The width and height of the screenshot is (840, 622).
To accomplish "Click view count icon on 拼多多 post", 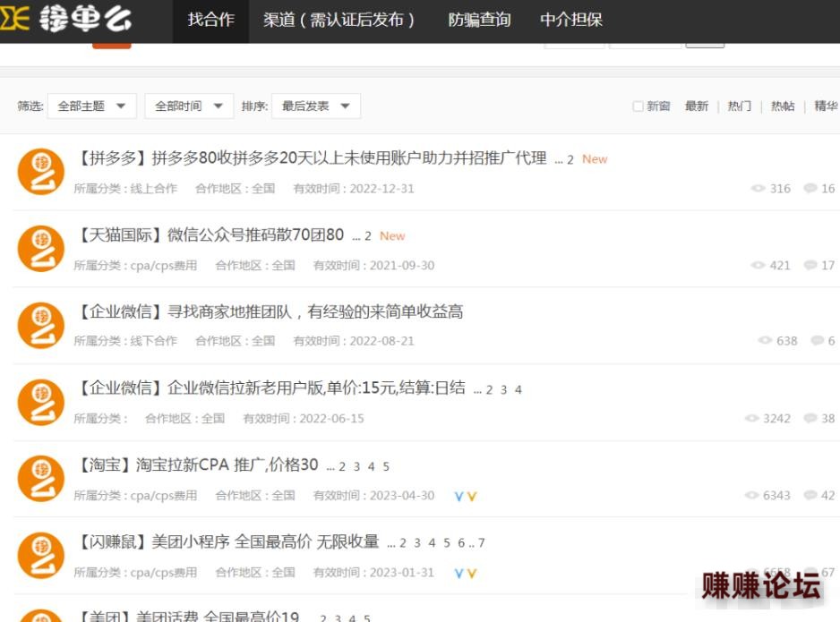I will coord(758,189).
